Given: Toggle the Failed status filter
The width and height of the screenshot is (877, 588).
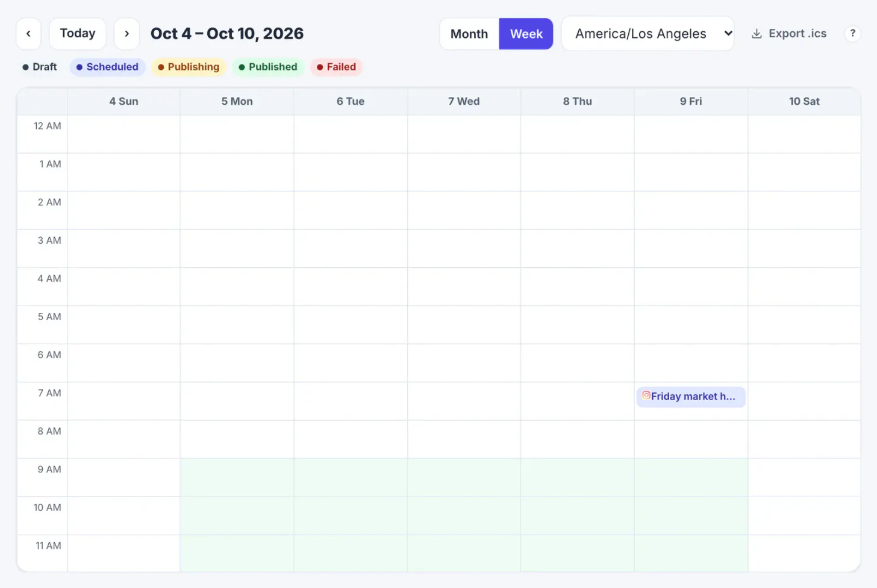Looking at the screenshot, I should (x=337, y=67).
